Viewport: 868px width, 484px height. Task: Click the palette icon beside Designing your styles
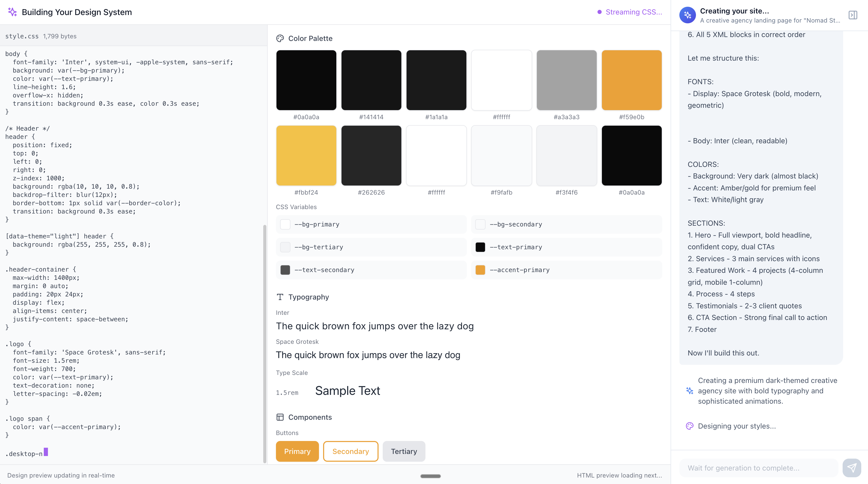[x=689, y=426]
